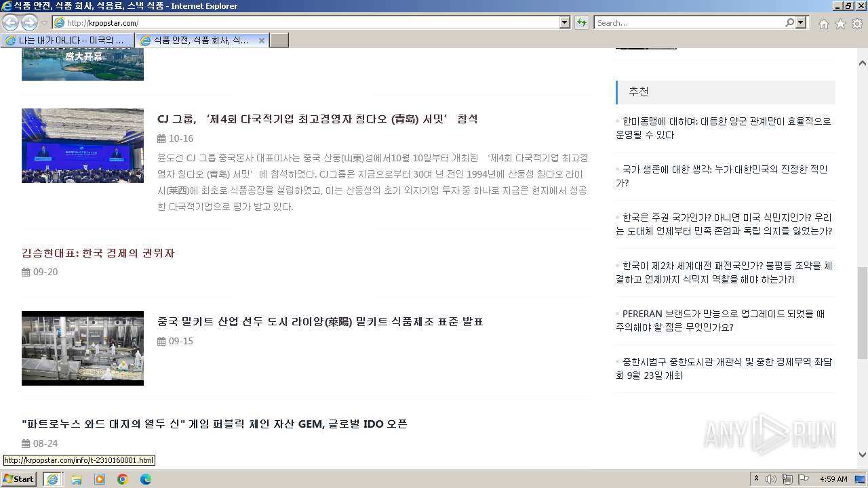Open meal kit factory thumbnail image
The width and height of the screenshot is (868, 488).
pyautogui.click(x=83, y=348)
